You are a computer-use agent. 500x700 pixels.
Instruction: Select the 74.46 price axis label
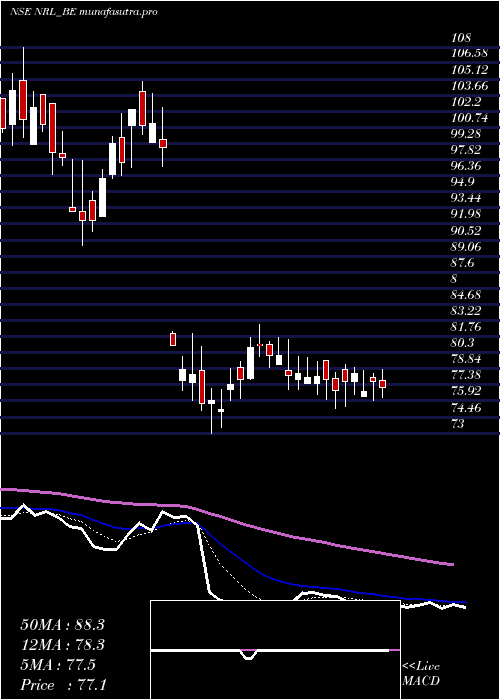(467, 408)
